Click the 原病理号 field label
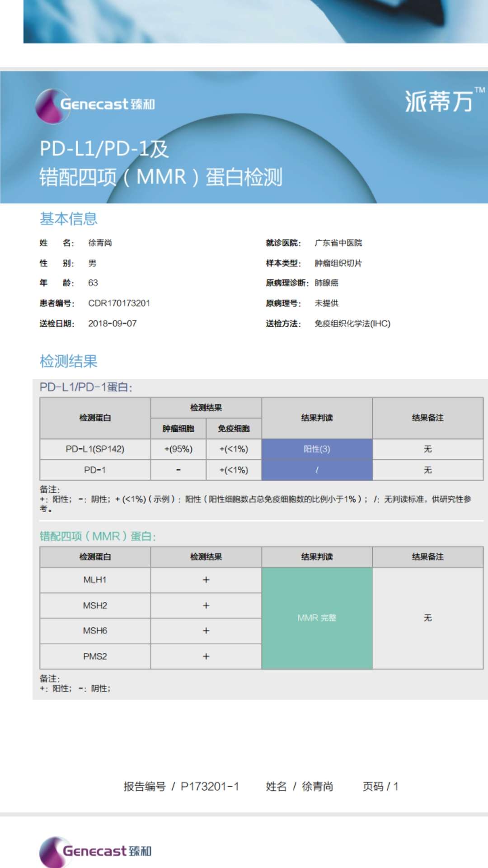This screenshot has height=868, width=488. (x=283, y=303)
